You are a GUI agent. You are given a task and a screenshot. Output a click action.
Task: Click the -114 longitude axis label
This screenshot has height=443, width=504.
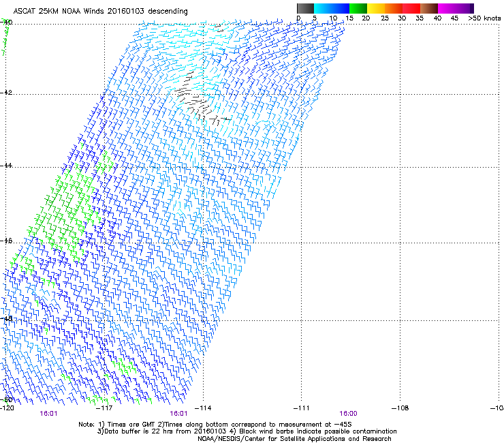pyautogui.click(x=203, y=408)
